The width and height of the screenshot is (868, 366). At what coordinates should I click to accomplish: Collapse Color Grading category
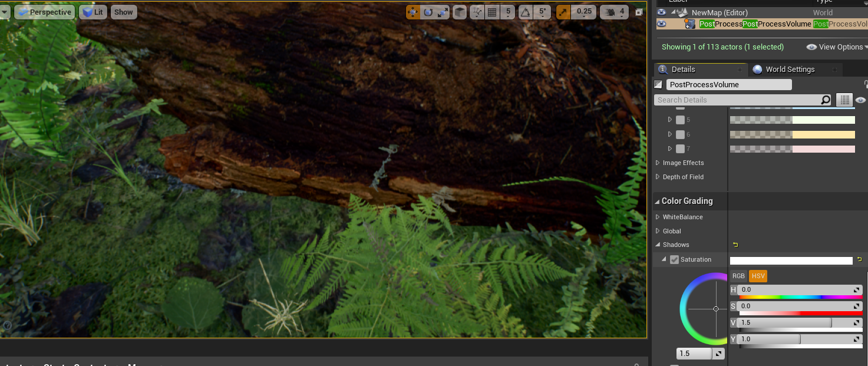click(658, 201)
